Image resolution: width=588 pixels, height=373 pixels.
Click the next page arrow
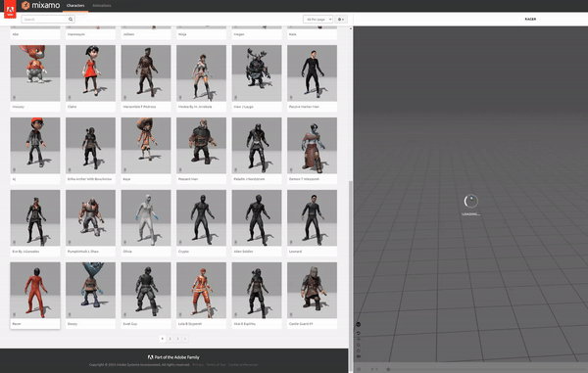pos(185,339)
